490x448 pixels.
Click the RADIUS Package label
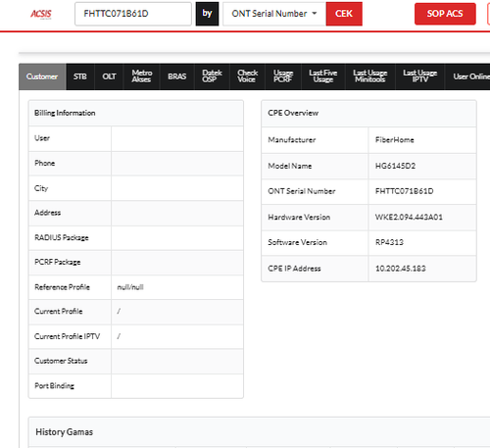pos(62,237)
